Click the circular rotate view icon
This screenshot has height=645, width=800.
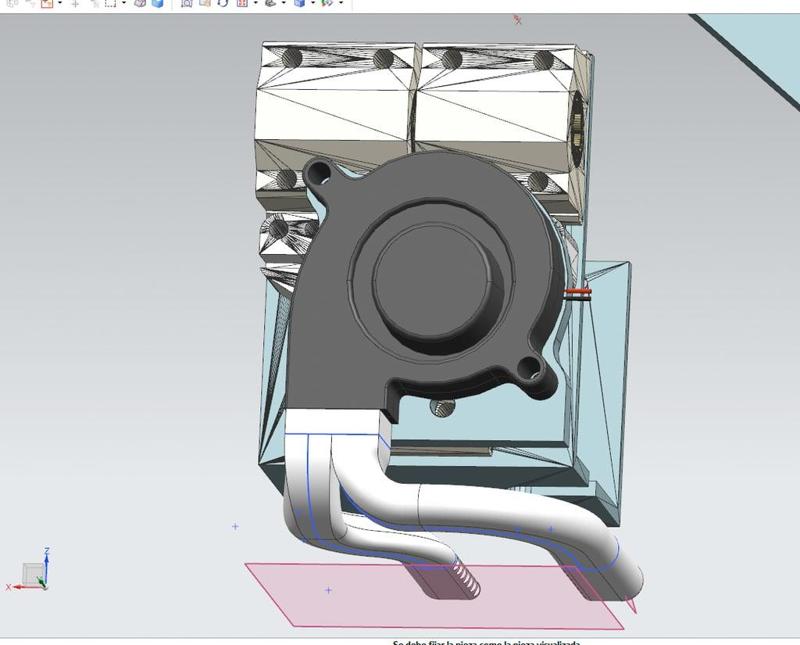tap(223, 3)
